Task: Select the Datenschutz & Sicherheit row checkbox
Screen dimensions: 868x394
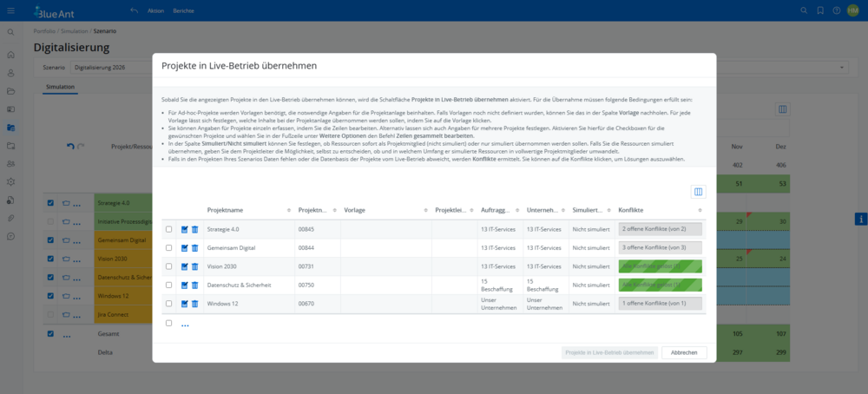Action: coord(168,285)
